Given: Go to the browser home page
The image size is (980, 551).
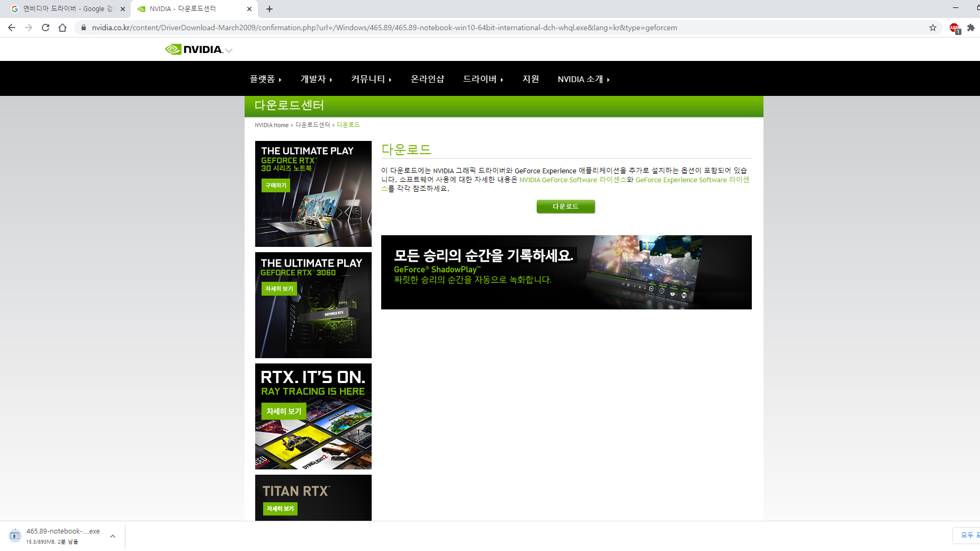Looking at the screenshot, I should point(62,28).
